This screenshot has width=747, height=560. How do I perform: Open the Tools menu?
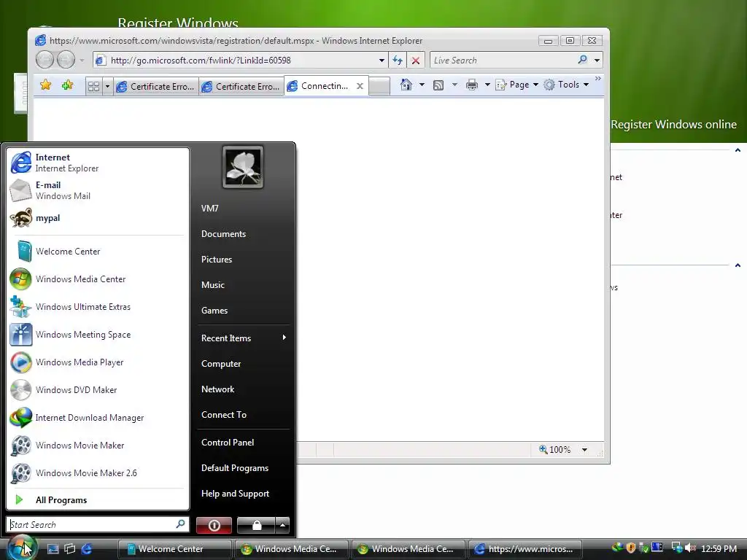[x=566, y=85]
